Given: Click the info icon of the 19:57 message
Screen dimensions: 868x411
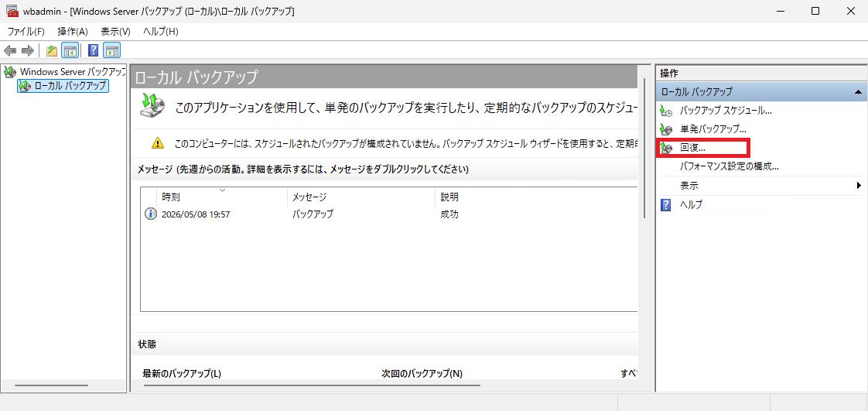Looking at the screenshot, I should pyautogui.click(x=150, y=214).
